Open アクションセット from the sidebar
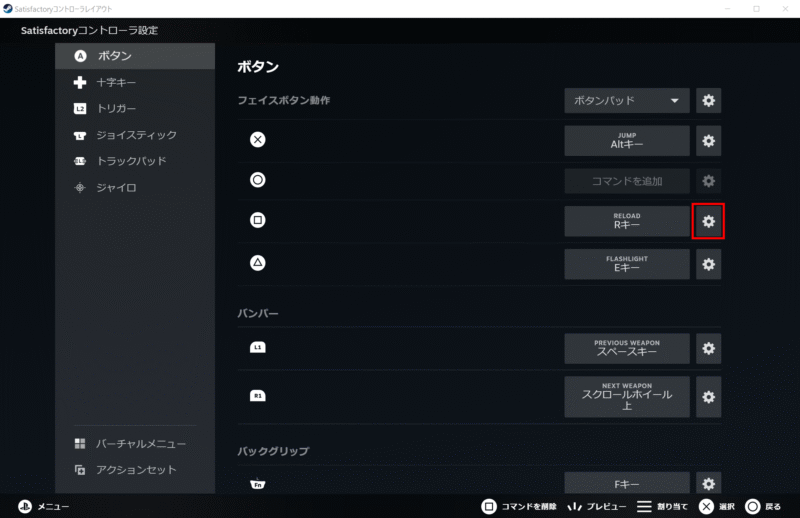The width and height of the screenshot is (800, 518). click(134, 470)
